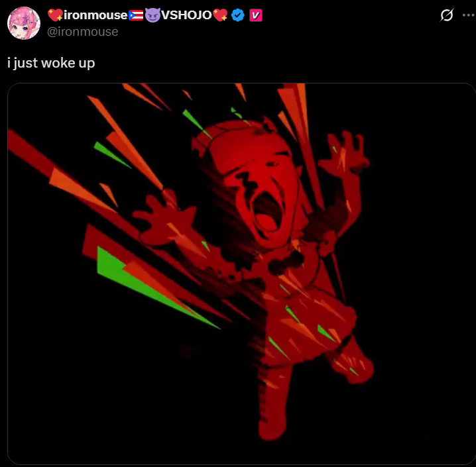Open the Grok explain-post icon
476x467 pixels.
coord(447,15)
